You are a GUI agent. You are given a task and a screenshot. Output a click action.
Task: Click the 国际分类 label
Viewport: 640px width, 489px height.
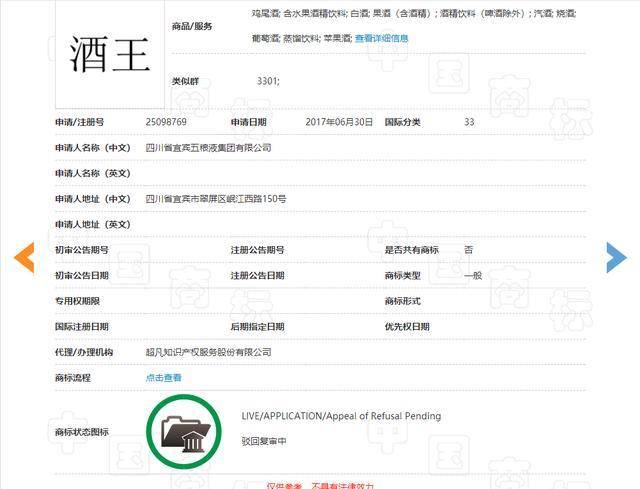[402, 122]
